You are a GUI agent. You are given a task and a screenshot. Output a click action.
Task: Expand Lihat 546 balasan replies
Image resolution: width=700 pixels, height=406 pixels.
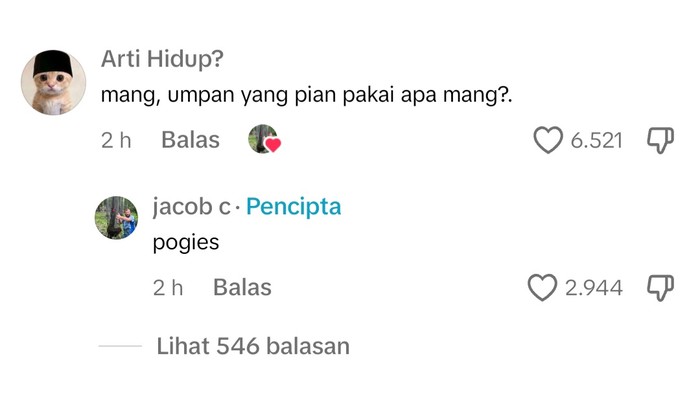click(253, 347)
